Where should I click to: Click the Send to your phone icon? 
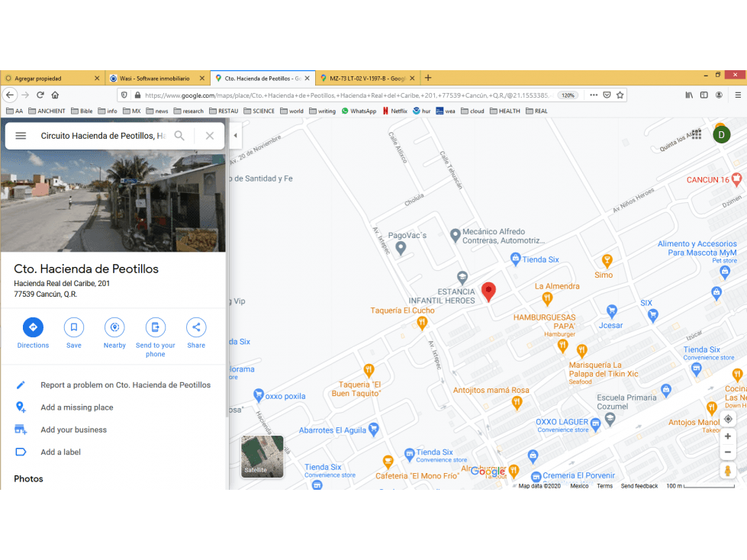pos(156,327)
